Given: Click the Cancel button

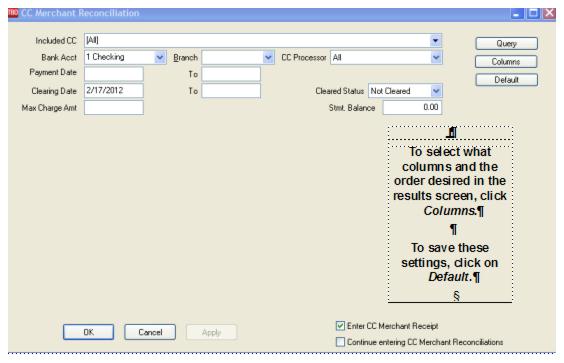Looking at the screenshot, I should [150, 332].
